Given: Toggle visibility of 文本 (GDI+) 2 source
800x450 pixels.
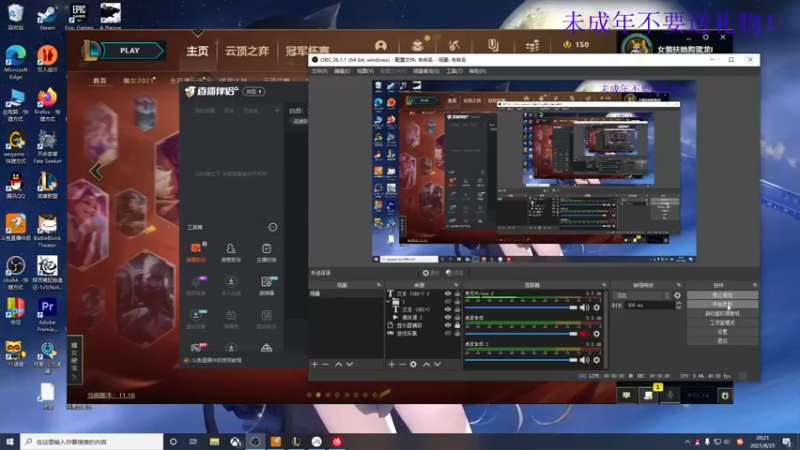Looking at the screenshot, I should (x=447, y=294).
